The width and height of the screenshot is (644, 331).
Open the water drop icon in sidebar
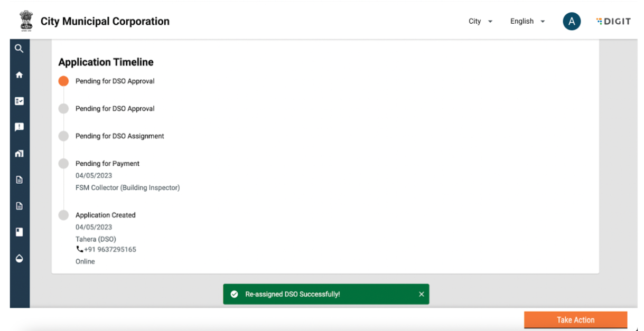(19, 258)
